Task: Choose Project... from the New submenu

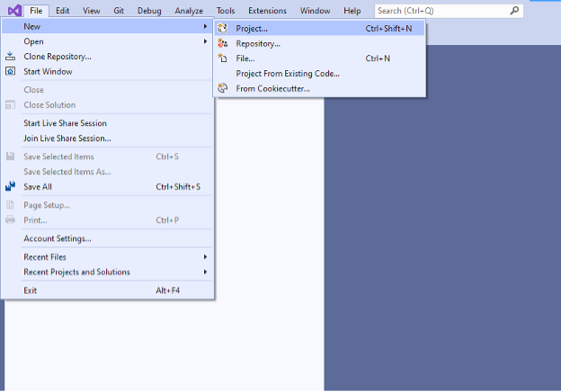Action: tap(319, 28)
